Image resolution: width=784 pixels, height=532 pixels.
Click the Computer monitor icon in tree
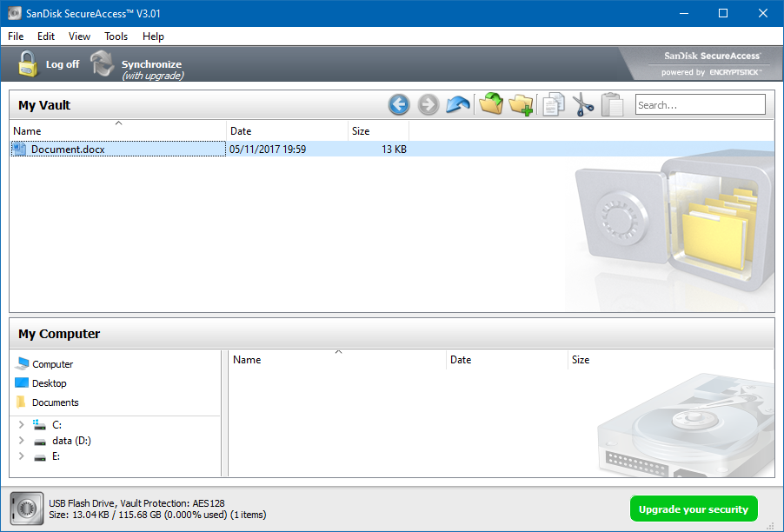coord(22,363)
